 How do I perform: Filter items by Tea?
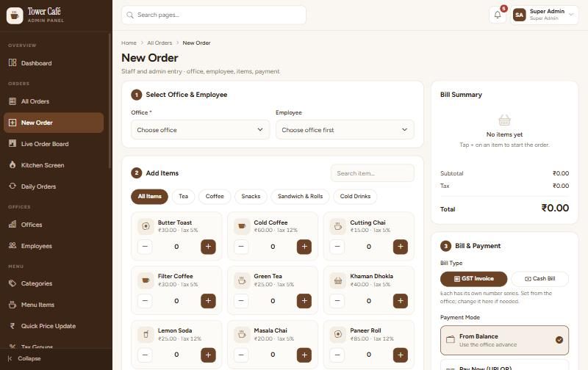[x=183, y=196]
